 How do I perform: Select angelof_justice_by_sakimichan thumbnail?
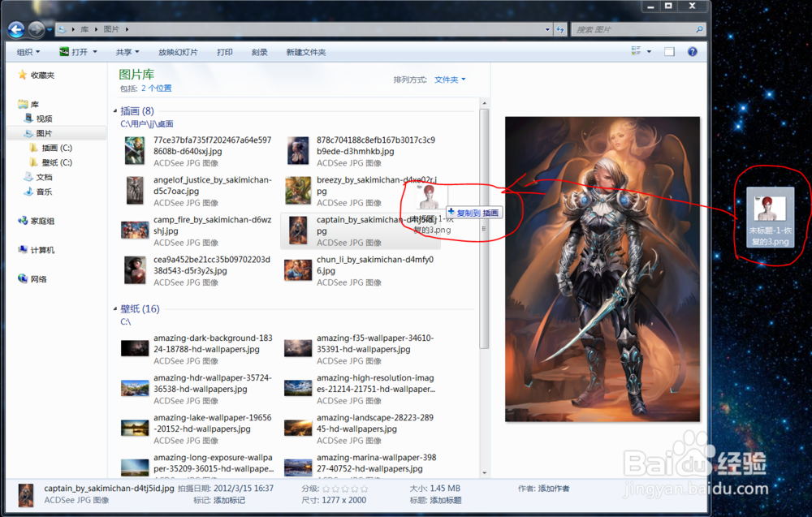pyautogui.click(x=135, y=190)
